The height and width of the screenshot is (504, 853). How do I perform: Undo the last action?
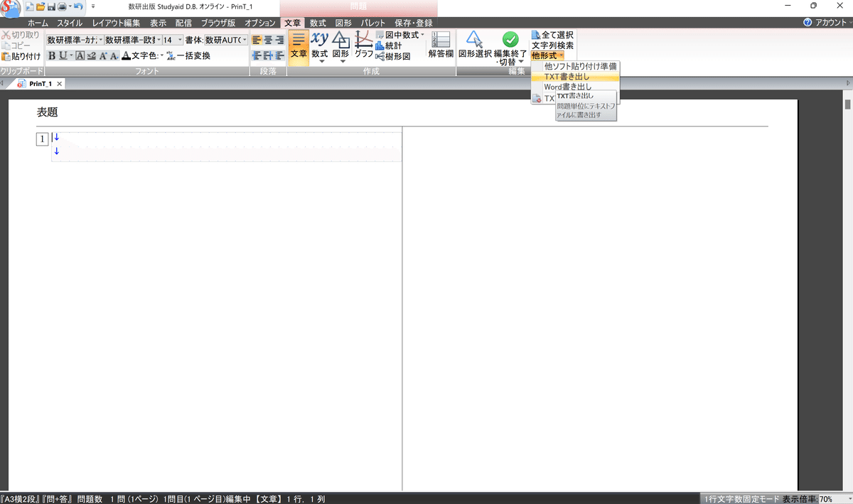click(77, 6)
